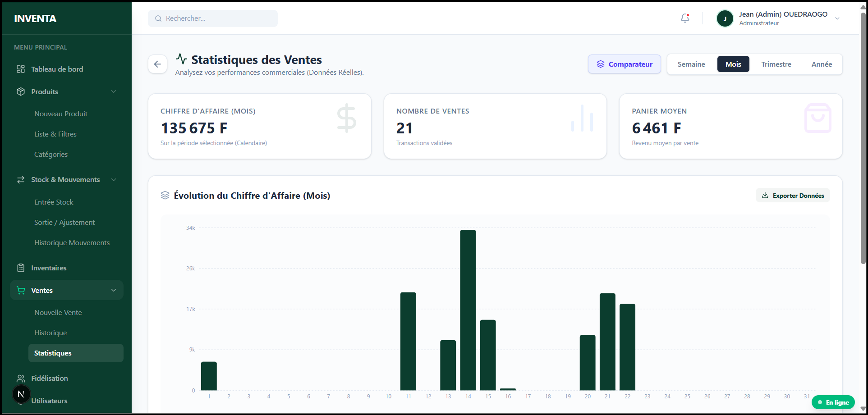The width and height of the screenshot is (868, 415).
Task: Select the Semaine period option
Action: tap(691, 64)
